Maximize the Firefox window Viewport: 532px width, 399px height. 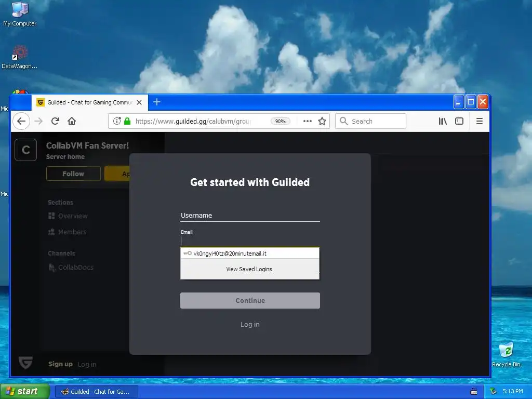tap(471, 102)
